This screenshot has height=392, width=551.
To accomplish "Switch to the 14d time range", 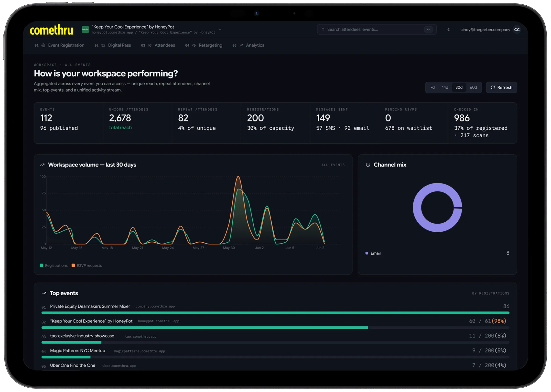I will (x=445, y=87).
